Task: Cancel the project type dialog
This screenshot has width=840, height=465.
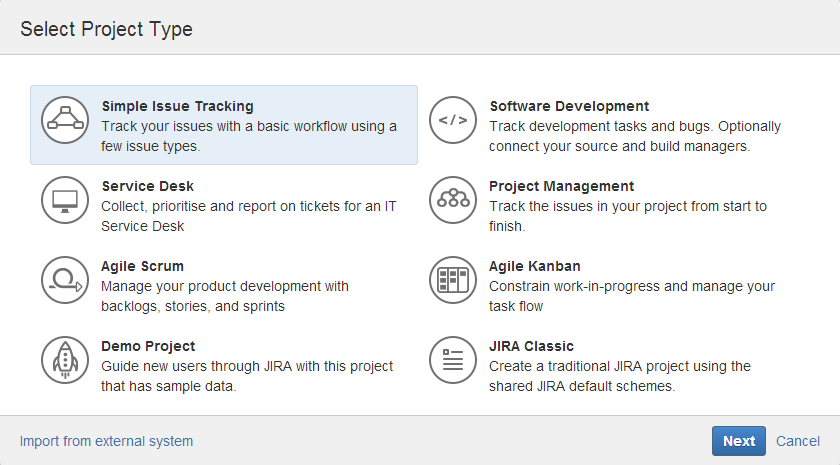Action: (798, 441)
